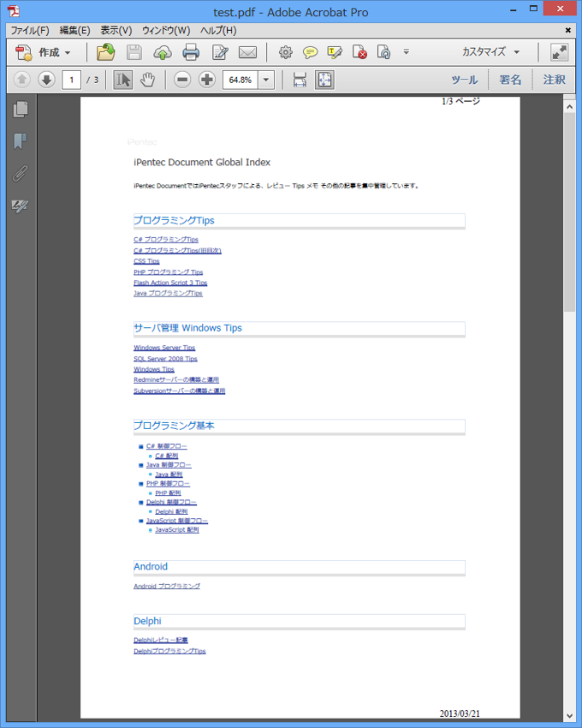The height and width of the screenshot is (728, 582).
Task: Show the page thumbnails panel
Action: (x=21, y=110)
